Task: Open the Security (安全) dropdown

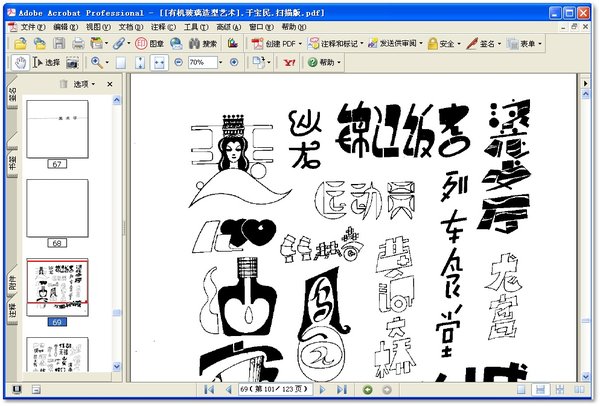Action: point(457,44)
